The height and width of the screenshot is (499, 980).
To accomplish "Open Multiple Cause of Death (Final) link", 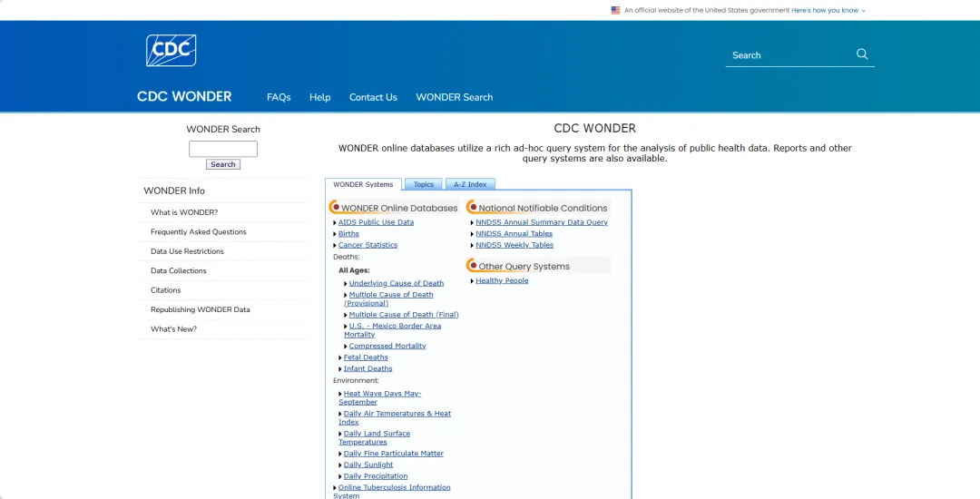I will tap(404, 315).
